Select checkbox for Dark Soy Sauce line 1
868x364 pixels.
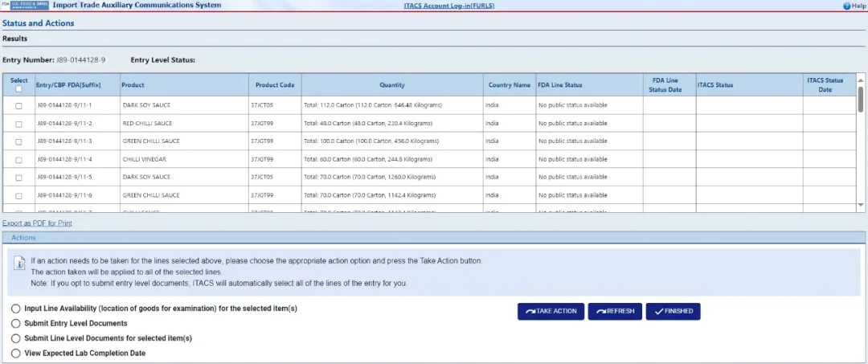[x=19, y=106]
